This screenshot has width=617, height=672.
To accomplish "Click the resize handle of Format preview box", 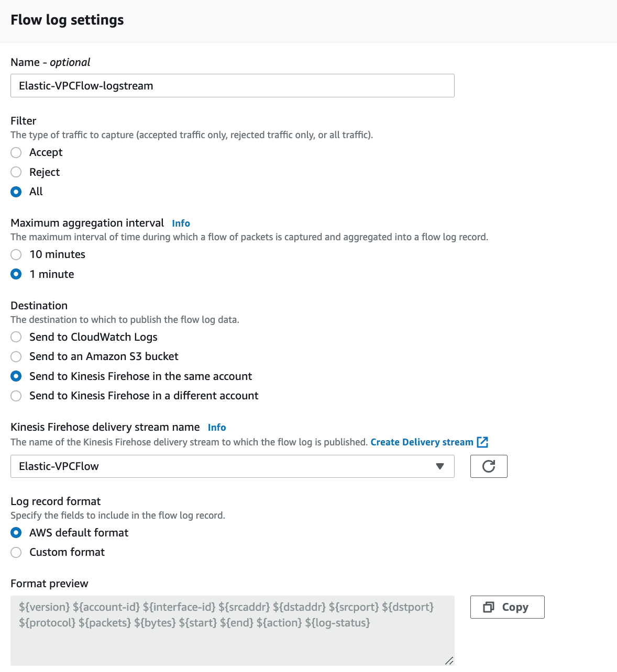I will pyautogui.click(x=449, y=661).
